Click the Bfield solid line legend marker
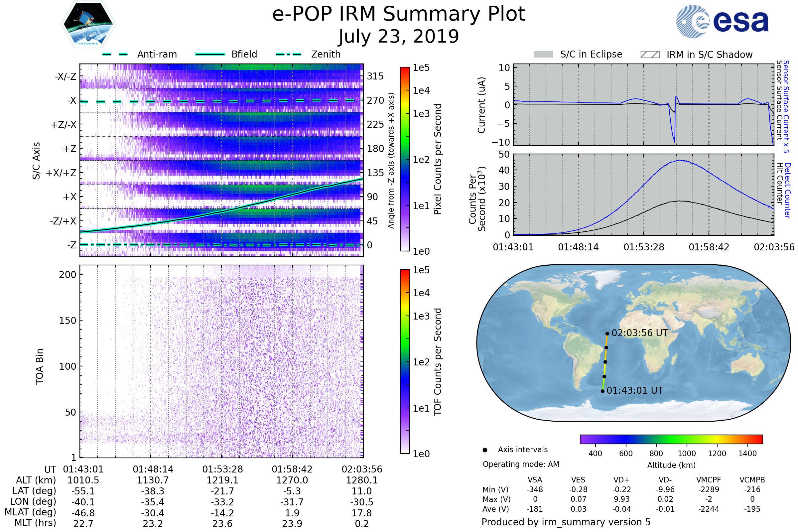This screenshot has width=798, height=532. click(x=210, y=54)
